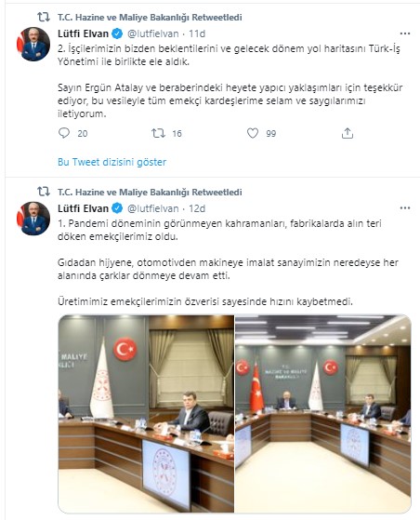Image resolution: width=420 pixels, height=520 pixels.
Task: Share the first tweet via share icon
Action: point(348,133)
